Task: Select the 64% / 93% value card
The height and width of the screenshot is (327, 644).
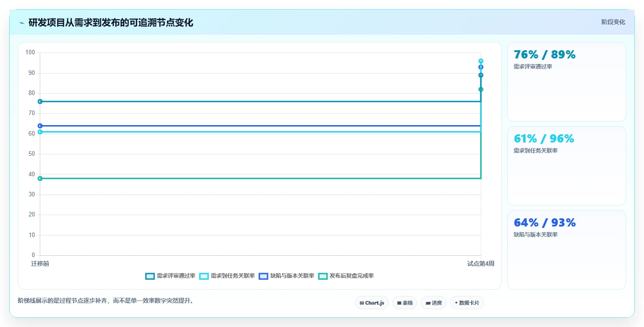Action: [x=567, y=250]
